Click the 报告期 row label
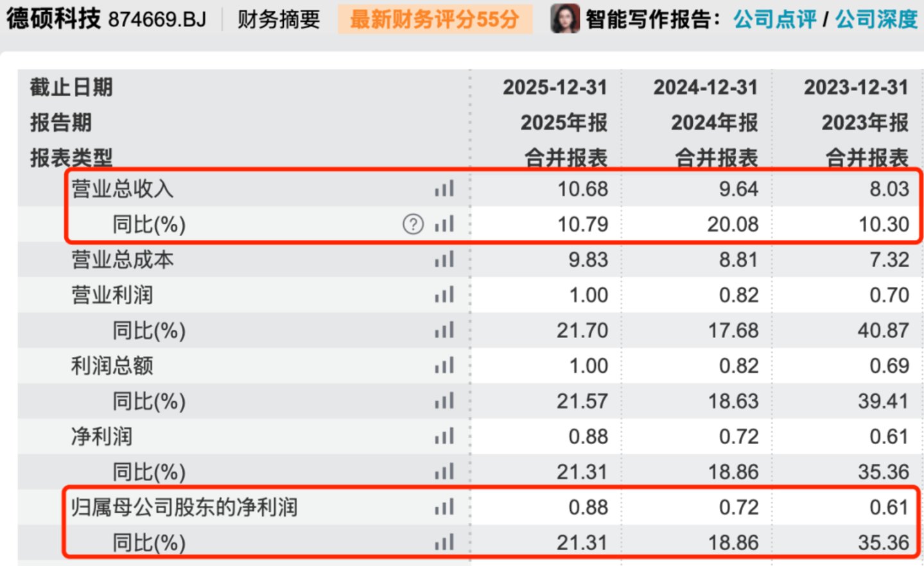Image resolution: width=924 pixels, height=566 pixels. pyautogui.click(x=61, y=122)
